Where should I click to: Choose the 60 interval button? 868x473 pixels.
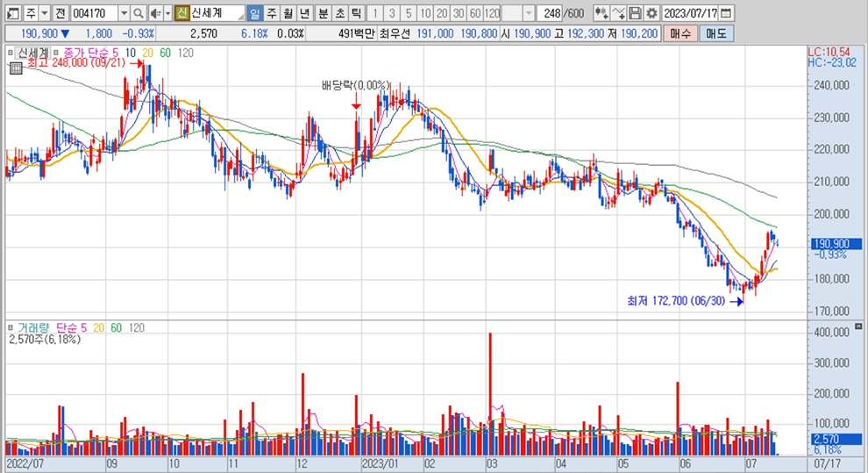pyautogui.click(x=474, y=13)
